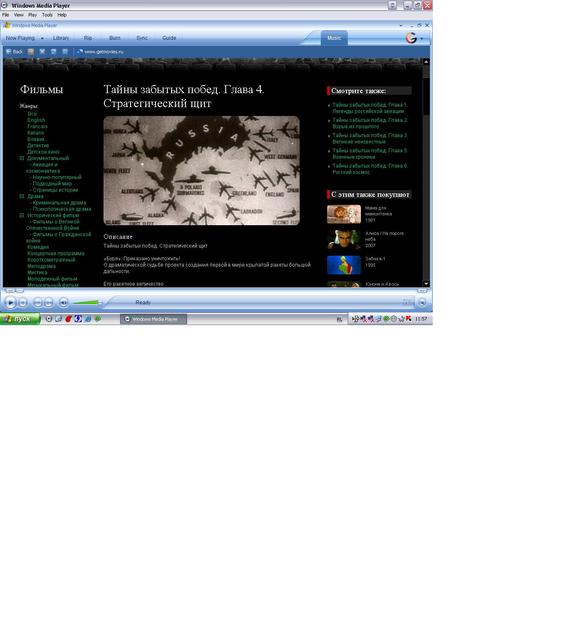568x640 pixels.
Task: Collapse the Документальный genre tree node
Action: (x=22, y=158)
